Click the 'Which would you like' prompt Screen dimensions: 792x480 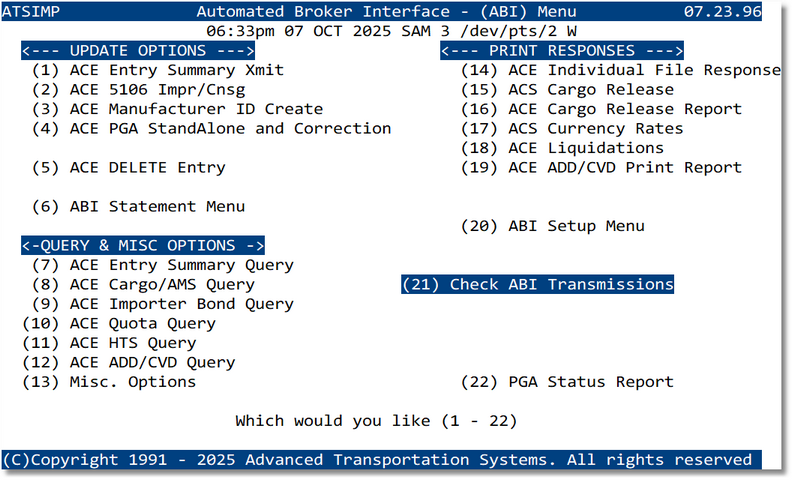click(375, 421)
